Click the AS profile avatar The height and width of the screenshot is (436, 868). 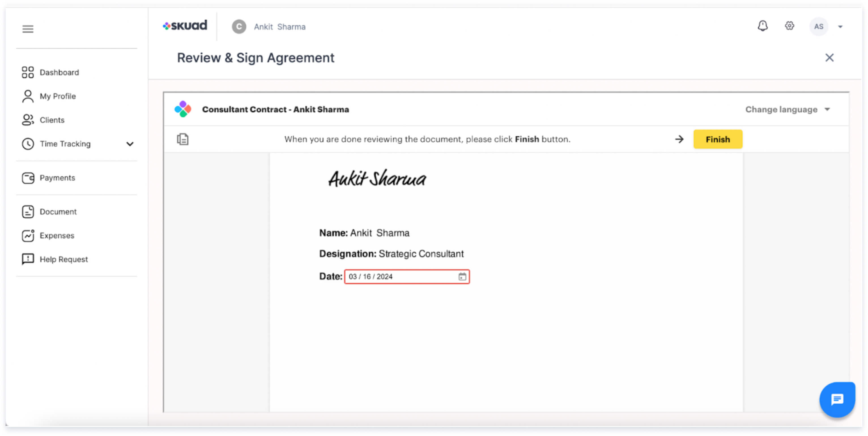click(818, 27)
